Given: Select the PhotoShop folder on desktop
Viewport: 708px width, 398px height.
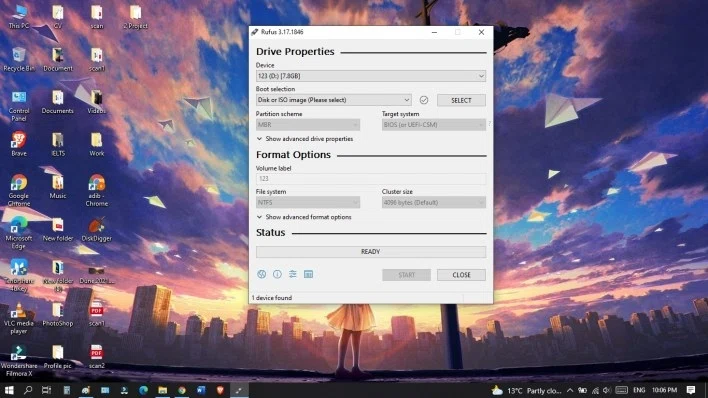Looking at the screenshot, I should tap(57, 314).
